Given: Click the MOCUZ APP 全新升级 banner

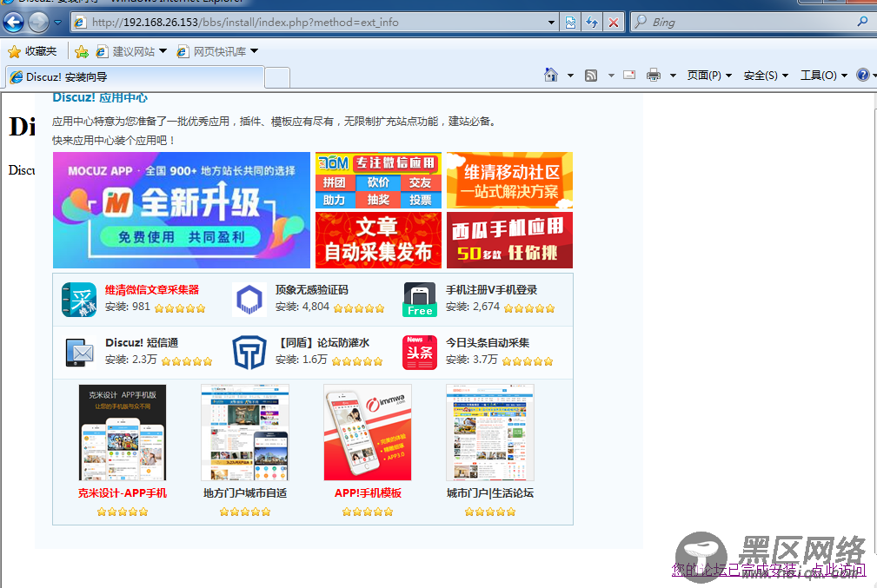Looking at the screenshot, I should (181, 210).
